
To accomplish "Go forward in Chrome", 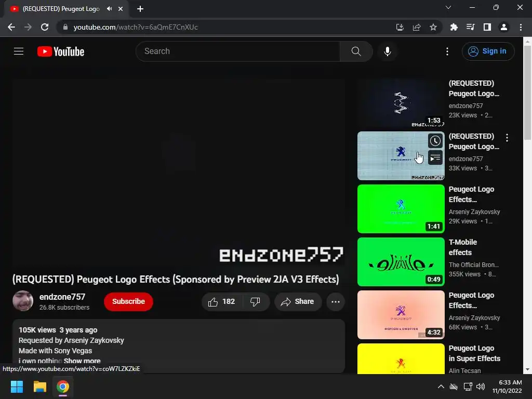I will point(28,27).
